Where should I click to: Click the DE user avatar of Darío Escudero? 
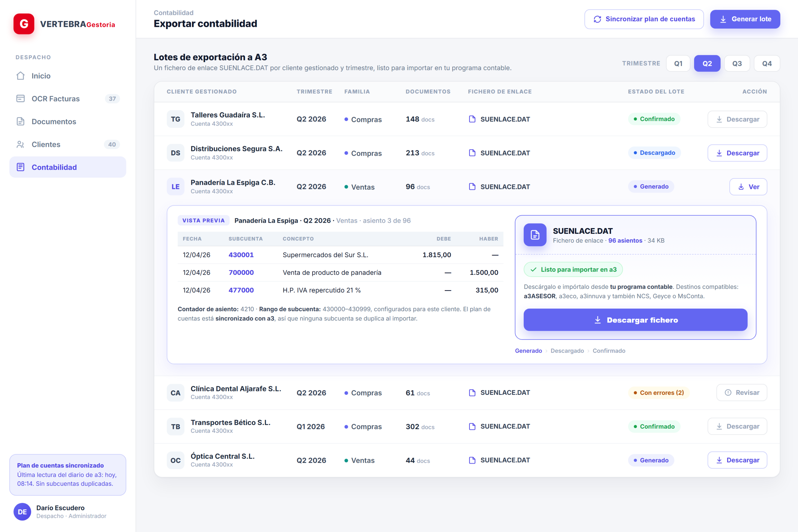pyautogui.click(x=22, y=512)
